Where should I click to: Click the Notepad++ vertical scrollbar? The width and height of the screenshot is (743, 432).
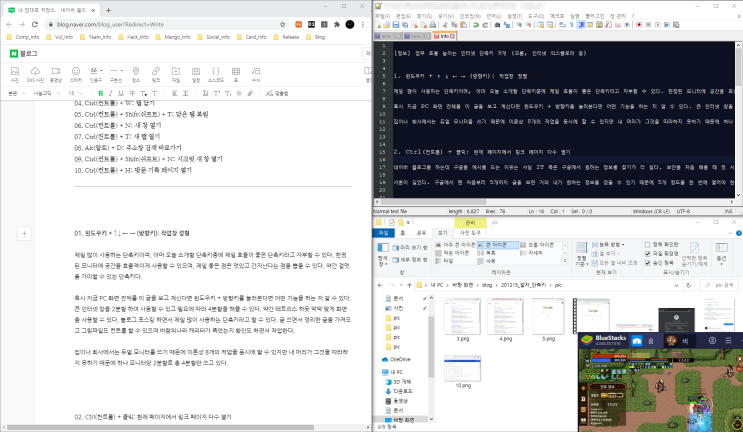coord(738,119)
